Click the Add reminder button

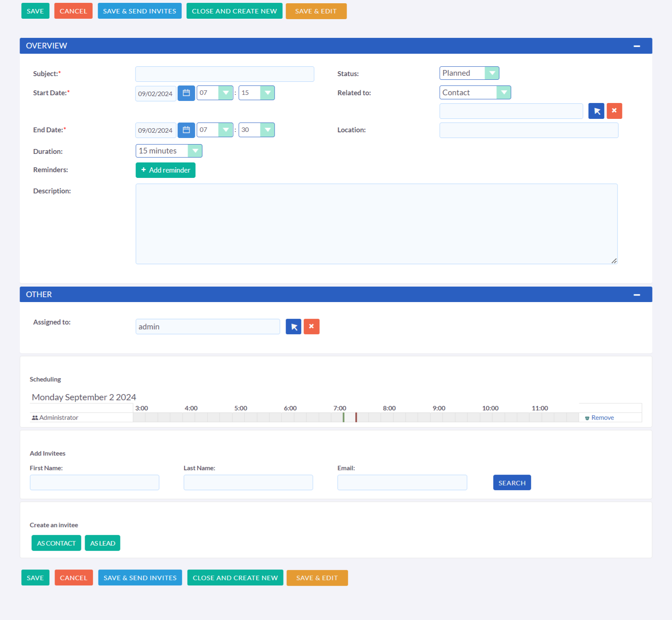pyautogui.click(x=165, y=170)
